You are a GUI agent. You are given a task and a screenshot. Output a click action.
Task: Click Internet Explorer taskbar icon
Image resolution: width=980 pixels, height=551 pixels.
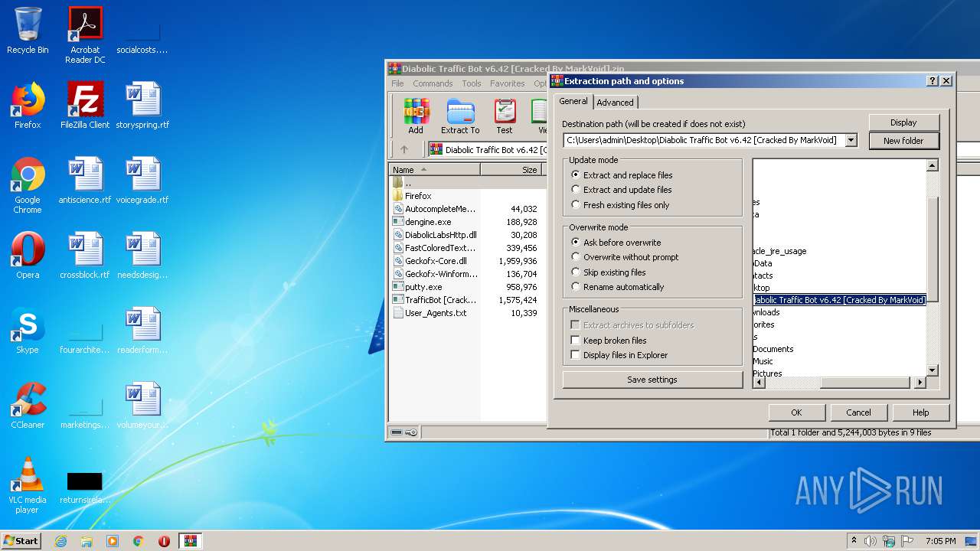click(60, 541)
